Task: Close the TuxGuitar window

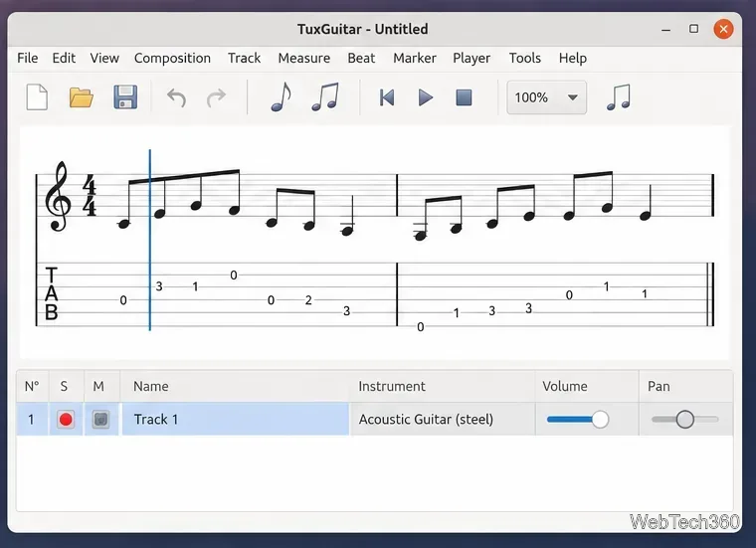Action: [x=723, y=29]
